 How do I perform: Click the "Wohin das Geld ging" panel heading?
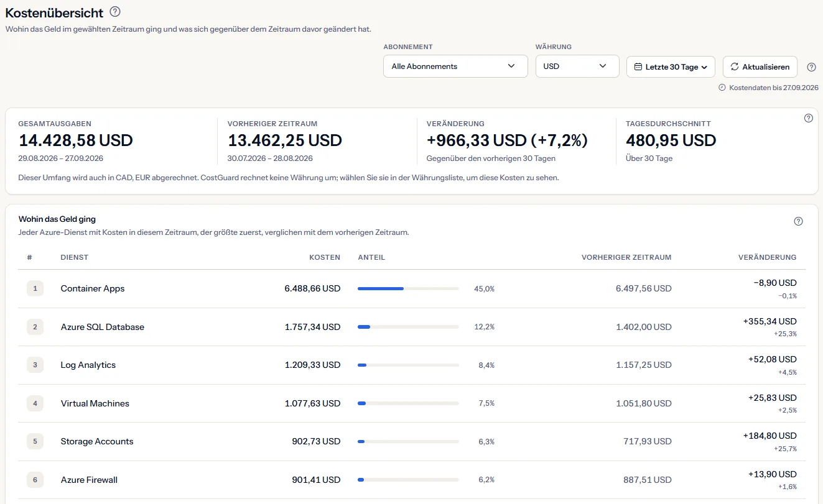pyautogui.click(x=57, y=219)
